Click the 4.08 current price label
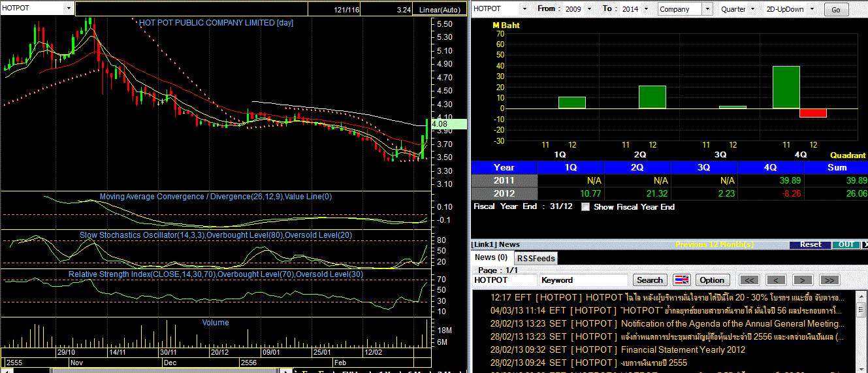This screenshot has height=373, width=868. 449,124
